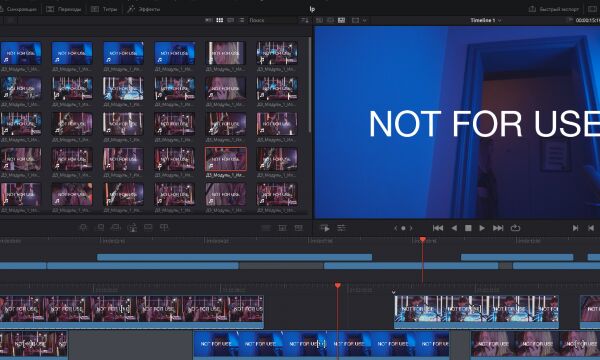This screenshot has width=600, height=360.
Task: Select first blue thumbnail in media pool top row
Action: [21, 53]
